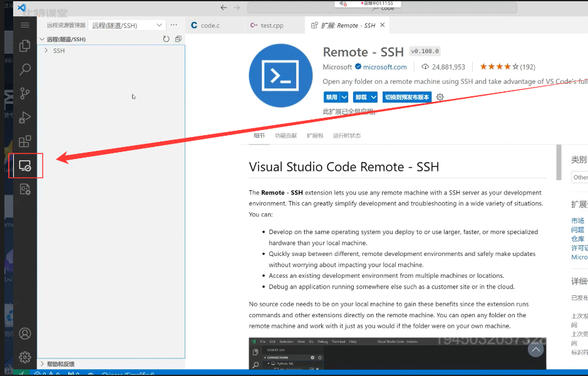Click the details page vertical scrollbar
588x376 pixels.
click(559, 162)
